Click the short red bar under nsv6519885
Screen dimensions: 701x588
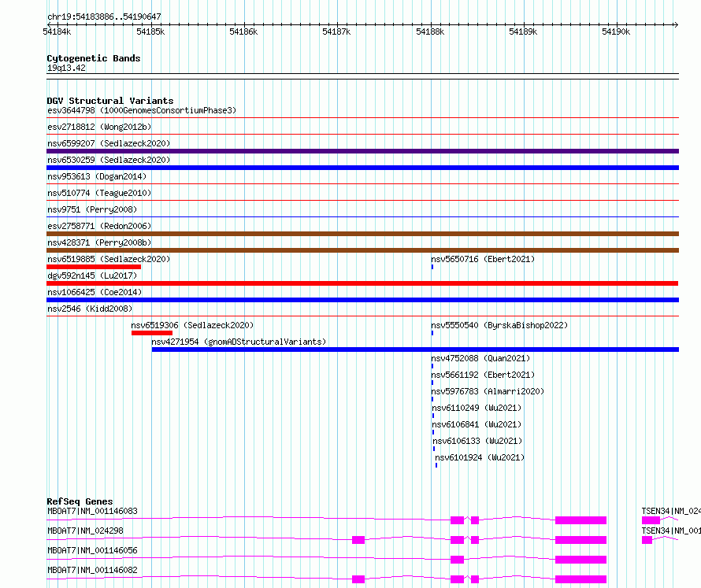click(x=94, y=267)
